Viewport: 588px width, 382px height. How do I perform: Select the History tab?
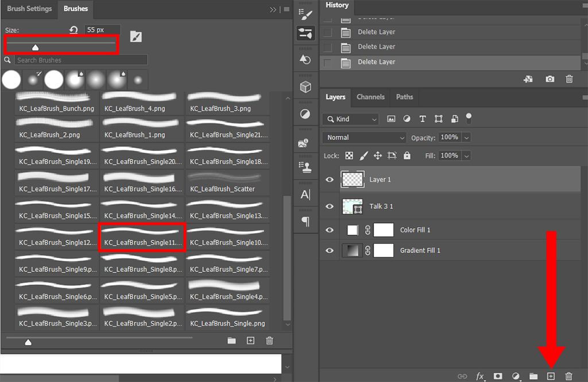click(336, 5)
